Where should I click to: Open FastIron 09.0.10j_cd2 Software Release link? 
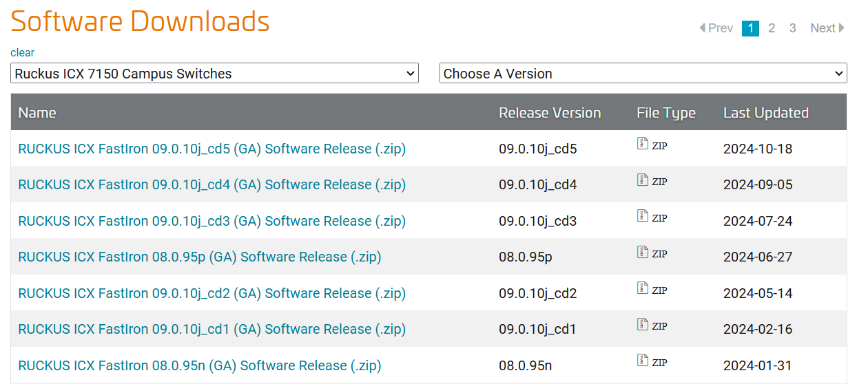coord(211,293)
